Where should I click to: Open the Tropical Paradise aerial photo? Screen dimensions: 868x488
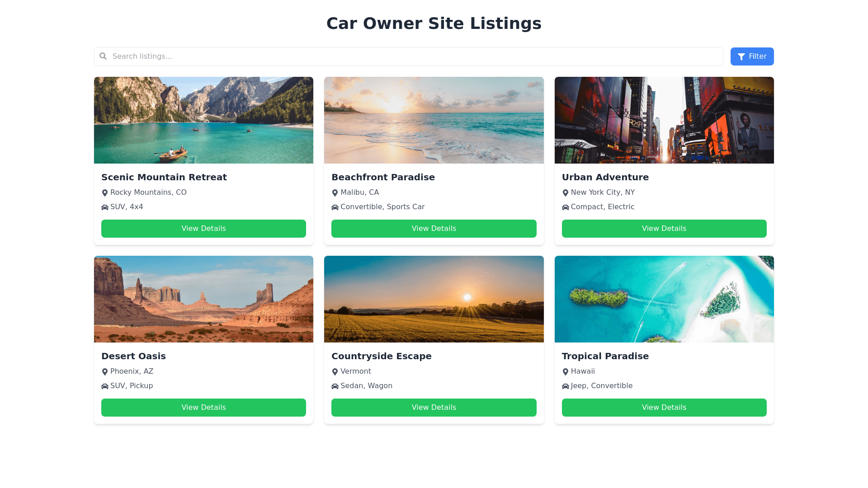coord(664,299)
